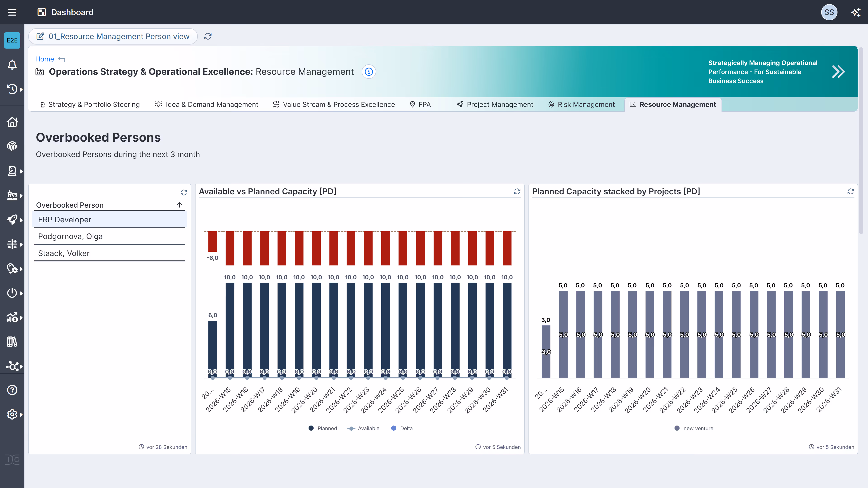The width and height of the screenshot is (868, 488).
Task: Click the notifications bell icon
Action: [12, 65]
